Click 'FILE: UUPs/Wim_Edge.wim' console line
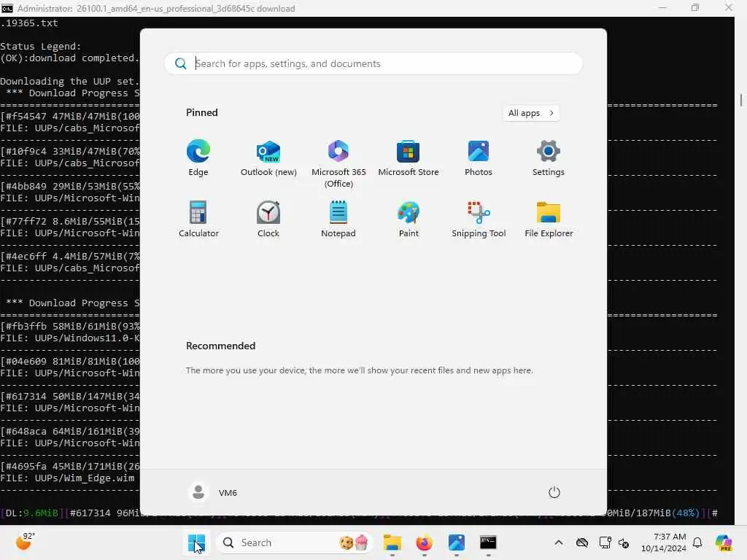747x560 pixels. [67, 478]
